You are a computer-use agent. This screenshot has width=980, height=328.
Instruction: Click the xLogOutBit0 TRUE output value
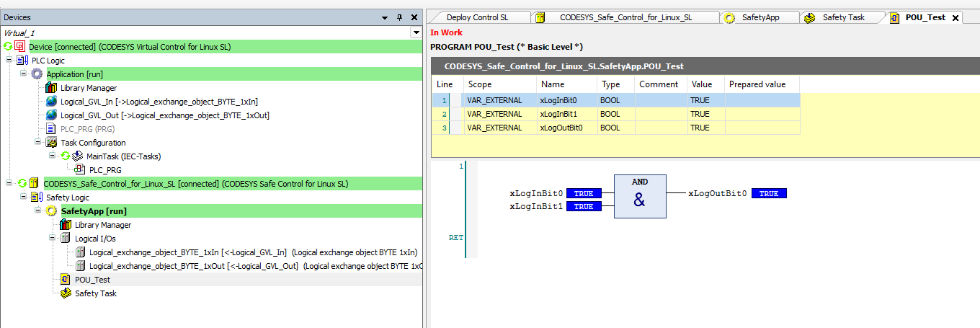point(768,193)
